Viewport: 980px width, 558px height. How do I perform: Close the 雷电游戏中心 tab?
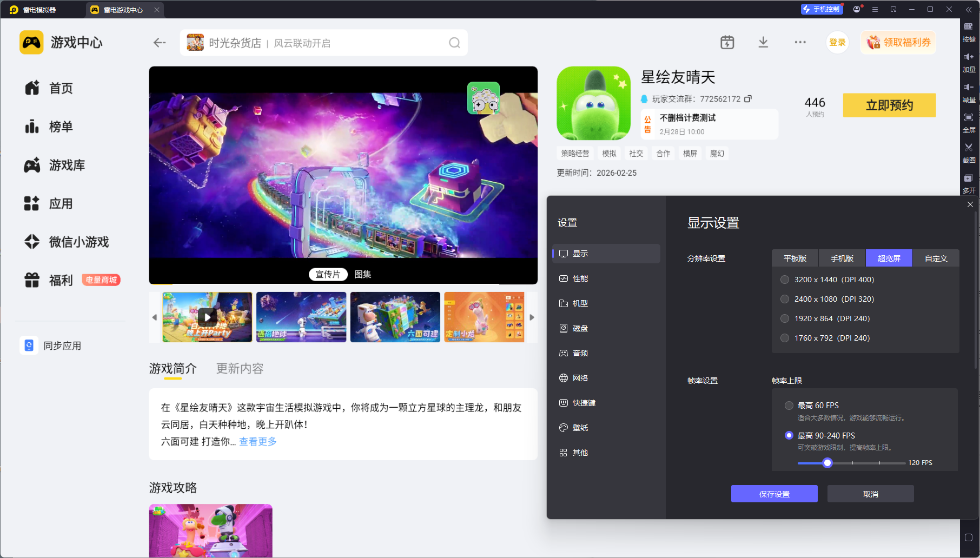157,10
